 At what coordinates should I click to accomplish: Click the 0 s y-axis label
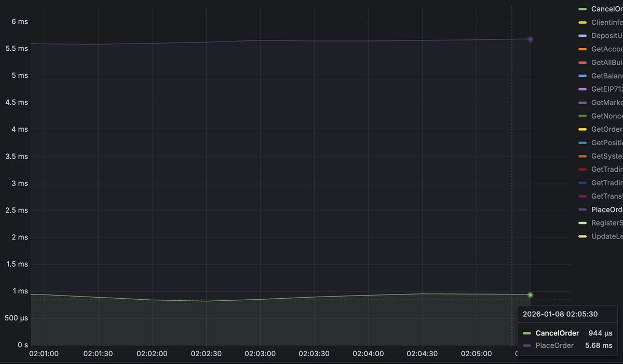[x=22, y=345]
